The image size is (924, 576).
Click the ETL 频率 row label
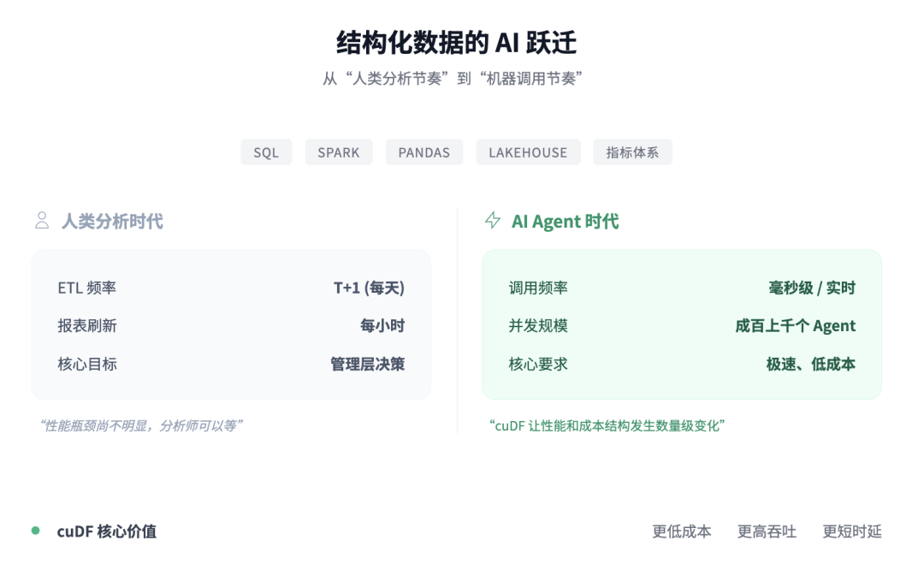87,288
